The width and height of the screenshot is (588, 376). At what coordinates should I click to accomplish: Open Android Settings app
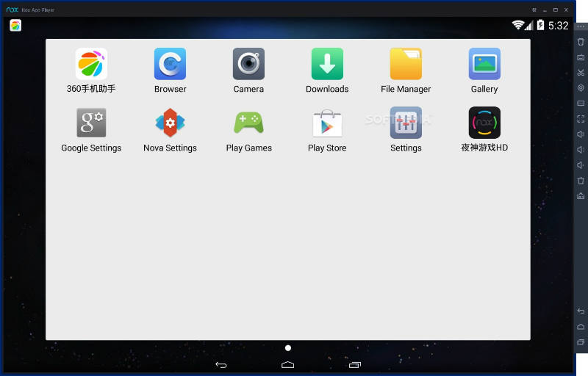click(x=406, y=123)
